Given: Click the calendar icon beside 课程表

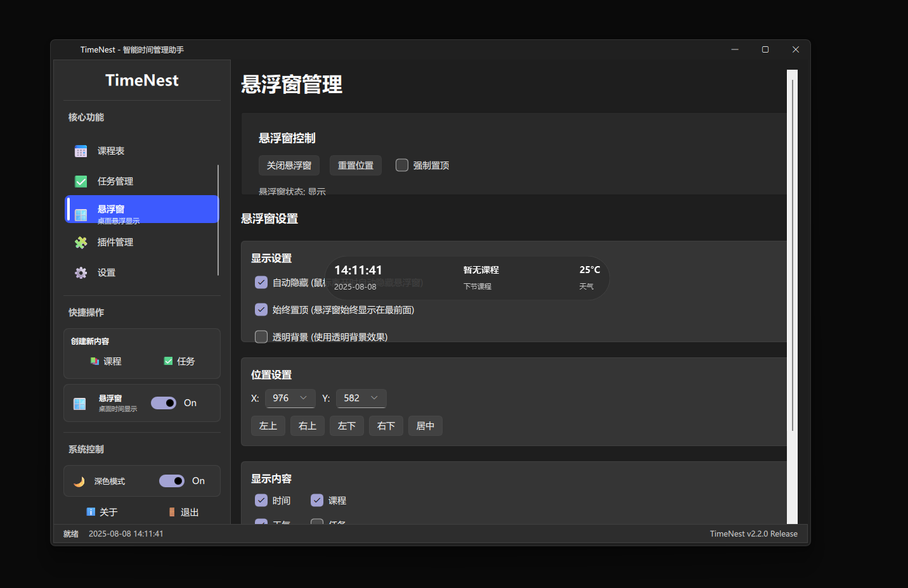Looking at the screenshot, I should (81, 151).
